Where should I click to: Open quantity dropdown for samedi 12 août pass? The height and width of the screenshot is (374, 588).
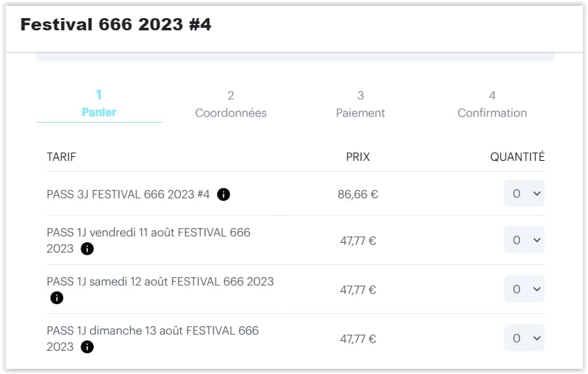(x=524, y=289)
